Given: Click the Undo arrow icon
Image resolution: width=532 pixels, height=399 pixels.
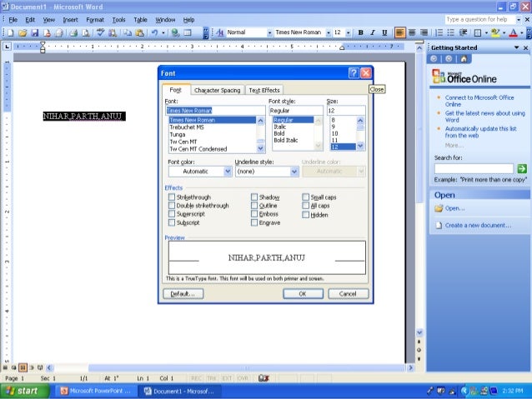Looking at the screenshot, I should 155,32.
